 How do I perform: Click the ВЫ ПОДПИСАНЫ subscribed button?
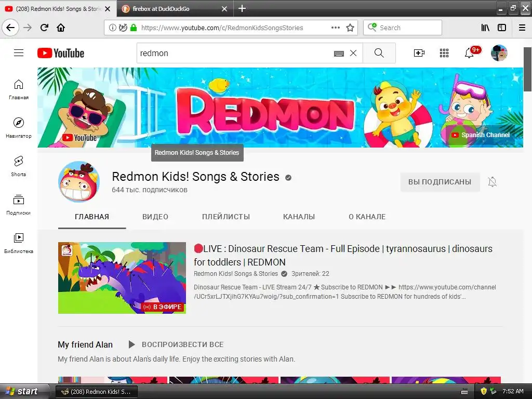click(x=440, y=182)
